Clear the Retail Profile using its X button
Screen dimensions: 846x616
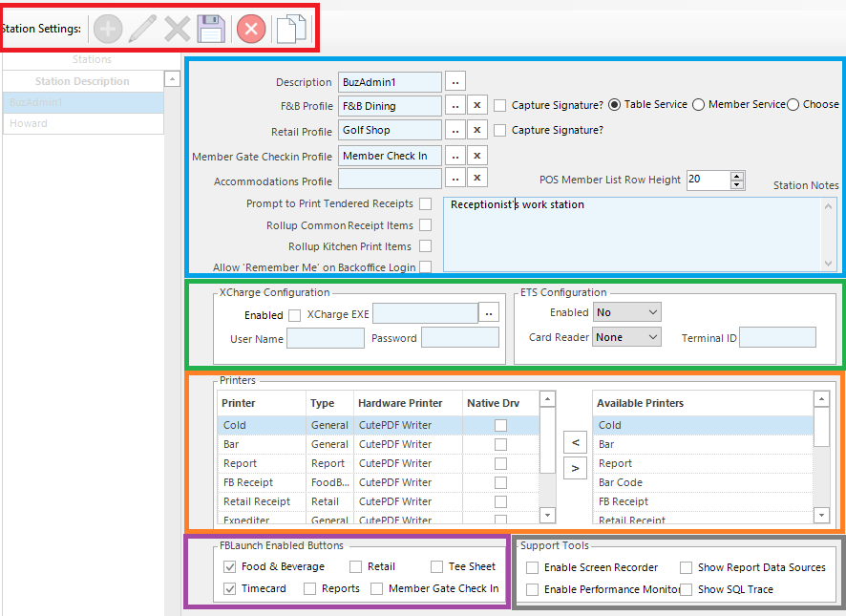(x=477, y=130)
